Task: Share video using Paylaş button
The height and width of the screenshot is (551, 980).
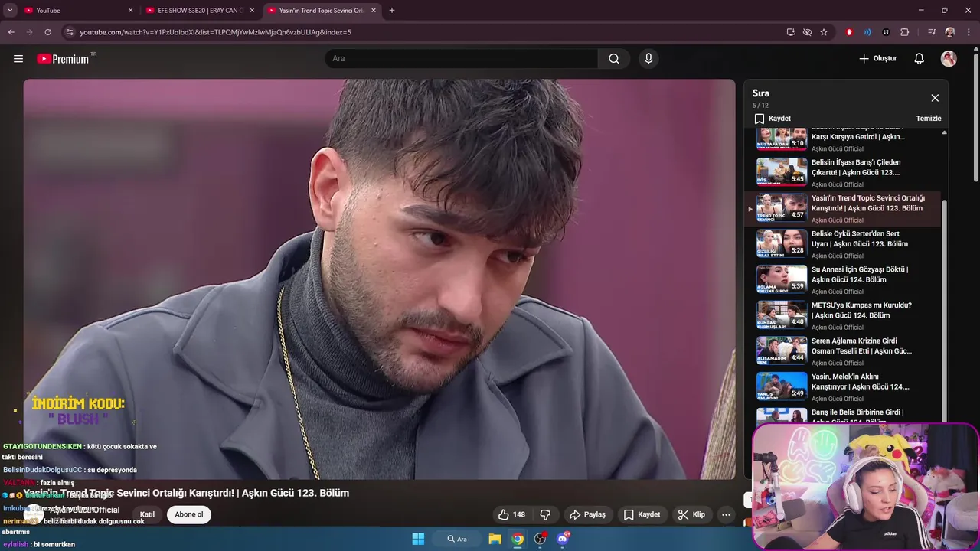Action: [x=587, y=514]
